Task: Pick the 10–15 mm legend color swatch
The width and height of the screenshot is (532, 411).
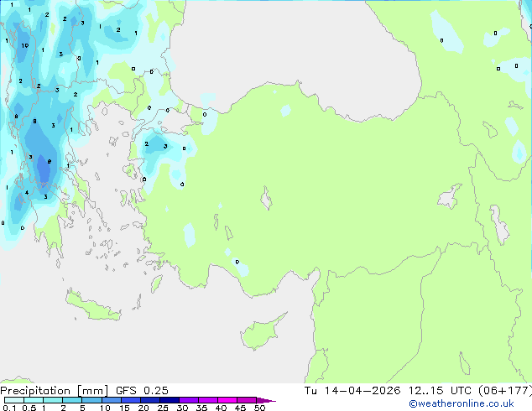Action: click(111, 400)
